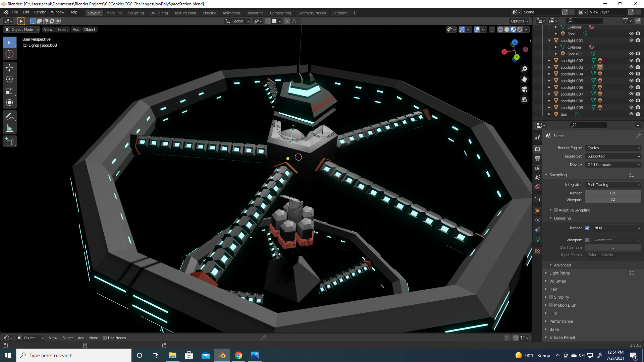Select the Measure tool
Image resolution: width=644 pixels, height=362 pixels.
tap(9, 128)
